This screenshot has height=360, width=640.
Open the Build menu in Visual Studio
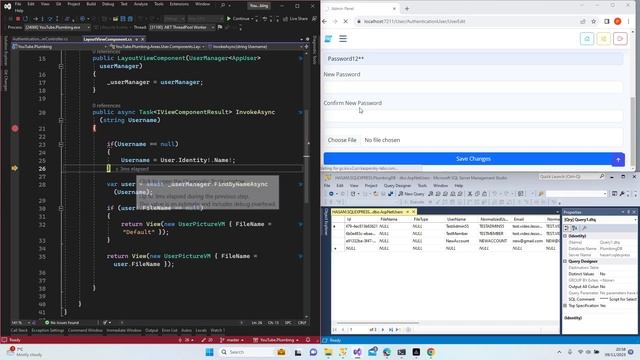[91, 4]
